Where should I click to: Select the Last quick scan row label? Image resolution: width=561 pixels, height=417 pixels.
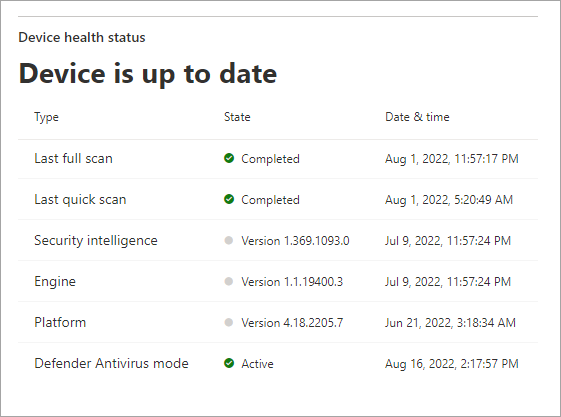80,200
